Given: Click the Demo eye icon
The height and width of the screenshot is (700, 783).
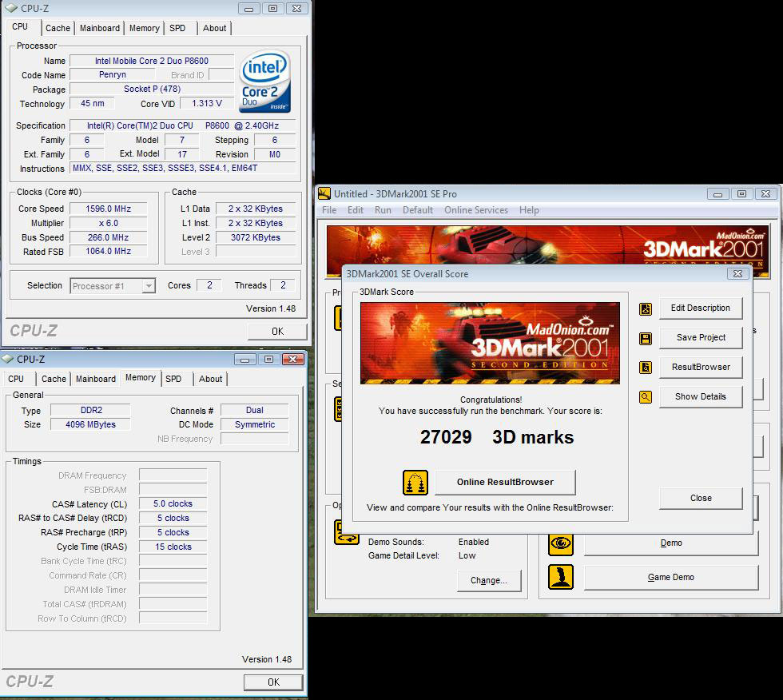Looking at the screenshot, I should click(561, 543).
